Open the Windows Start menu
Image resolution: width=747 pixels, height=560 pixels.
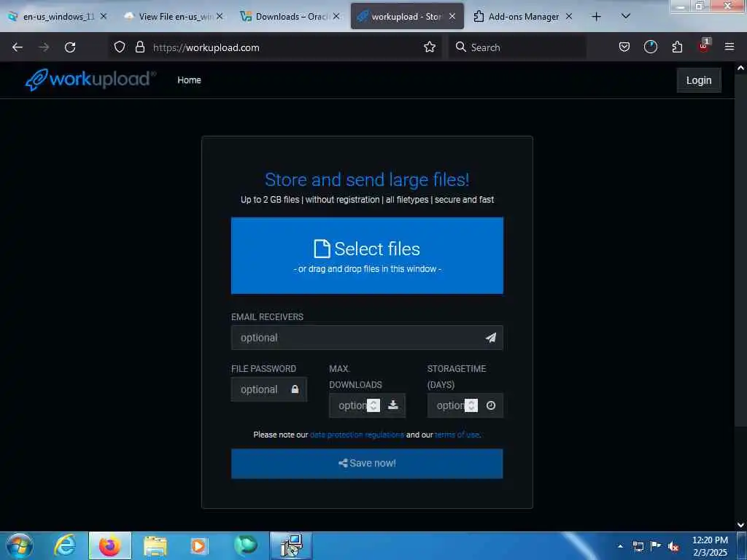20,545
